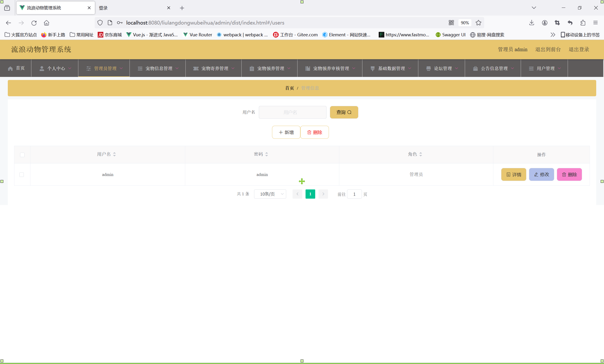Sort table by 用户名 column arrows

pos(114,154)
